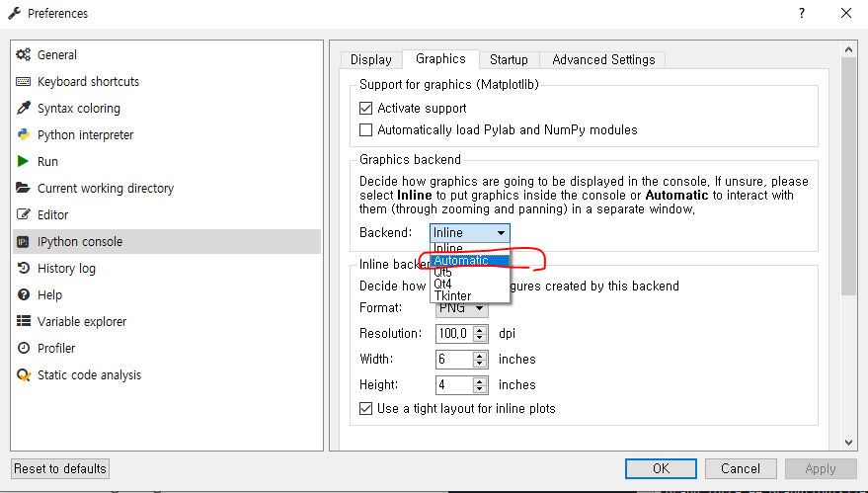Click Reset to defaults button
This screenshot has height=493, width=868.
60,469
